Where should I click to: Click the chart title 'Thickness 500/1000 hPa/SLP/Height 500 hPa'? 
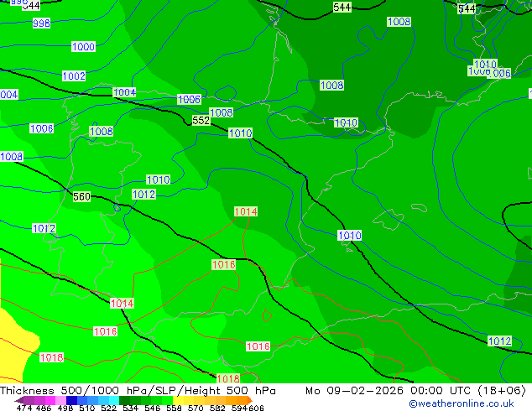(x=138, y=390)
